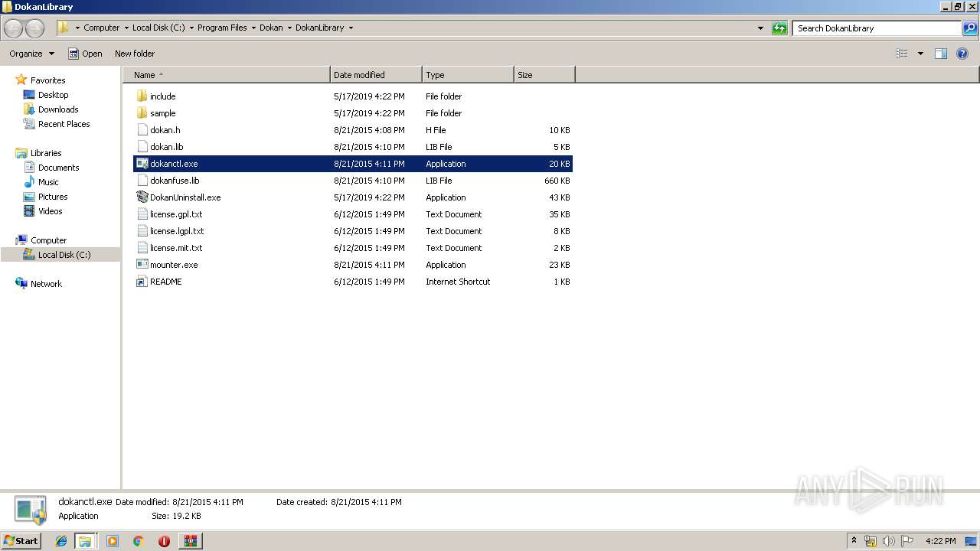
Task: Sort by the Name column header
Action: tap(227, 75)
